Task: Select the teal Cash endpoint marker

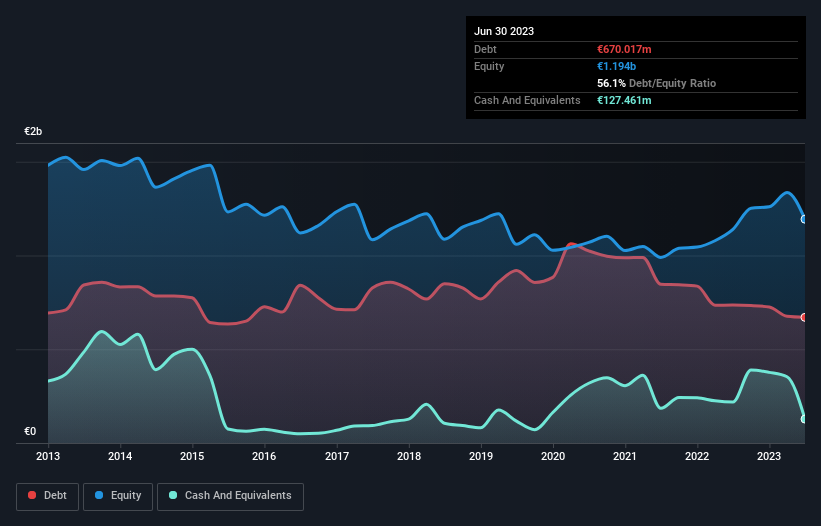Action: [804, 419]
